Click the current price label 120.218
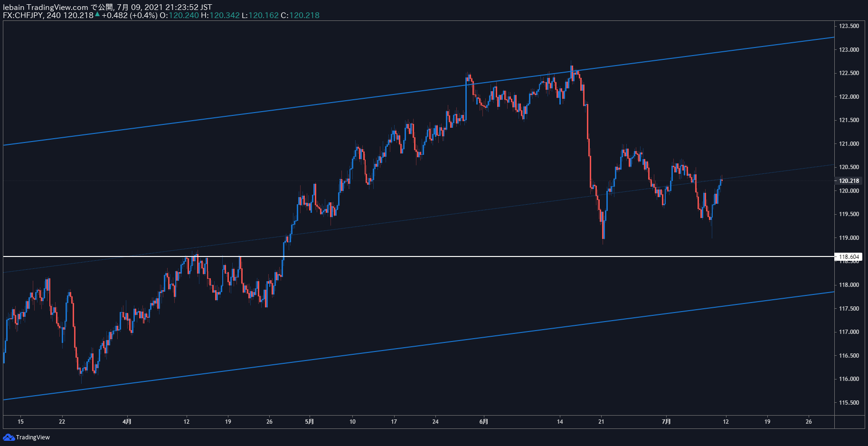Screen dimensions: 868x446 tap(849, 180)
